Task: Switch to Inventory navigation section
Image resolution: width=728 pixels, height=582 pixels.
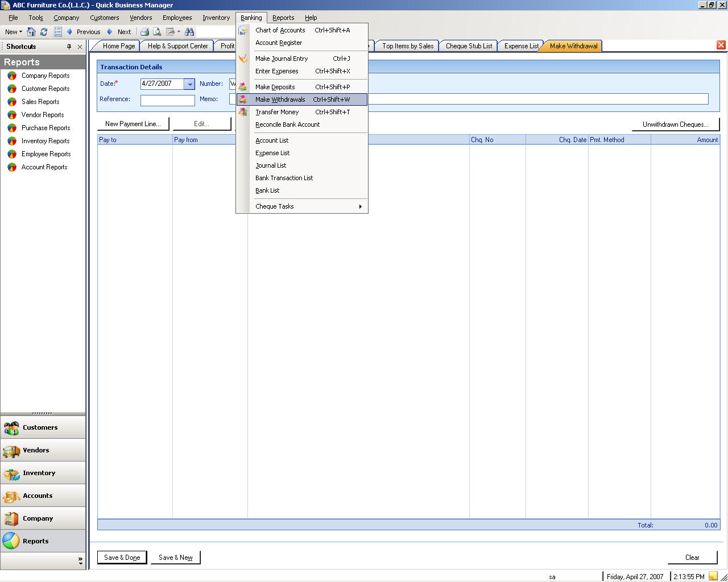Action: pyautogui.click(x=43, y=473)
